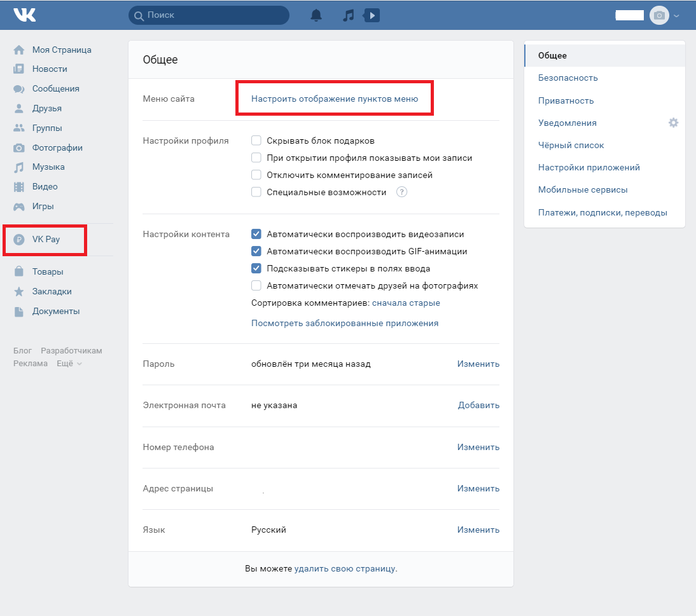Click the gear icon next to Уведомления
This screenshot has width=696, height=616.
click(x=673, y=123)
